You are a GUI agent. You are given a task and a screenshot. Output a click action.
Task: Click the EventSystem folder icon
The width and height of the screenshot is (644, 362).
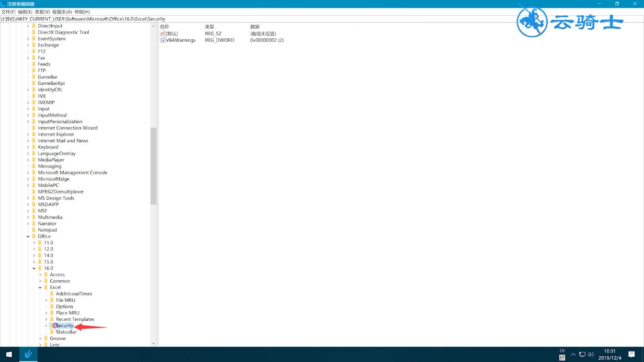(x=34, y=39)
